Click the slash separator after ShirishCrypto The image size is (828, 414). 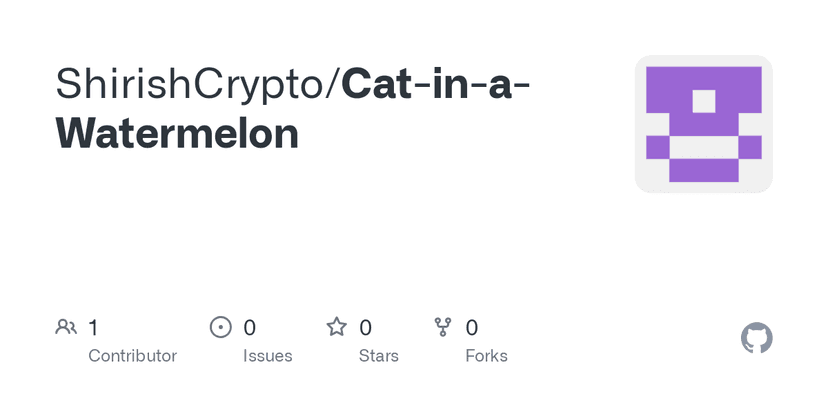[335, 85]
